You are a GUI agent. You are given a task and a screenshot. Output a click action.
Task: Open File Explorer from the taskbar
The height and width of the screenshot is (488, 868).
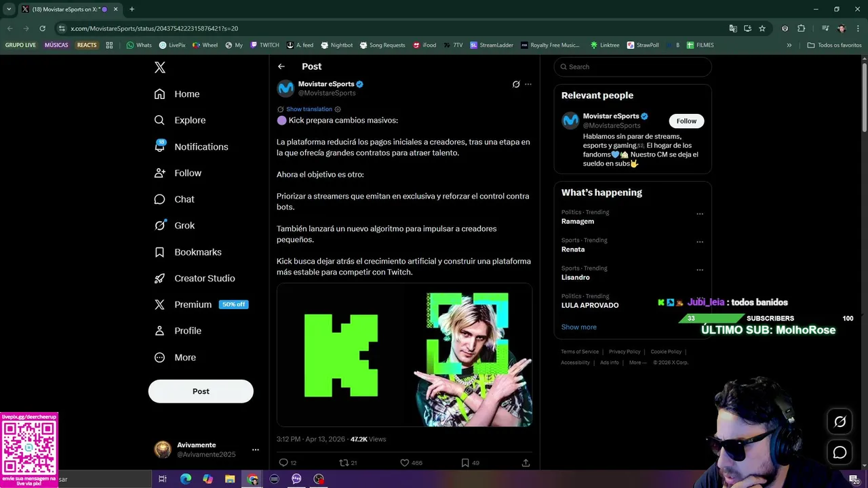click(230, 479)
